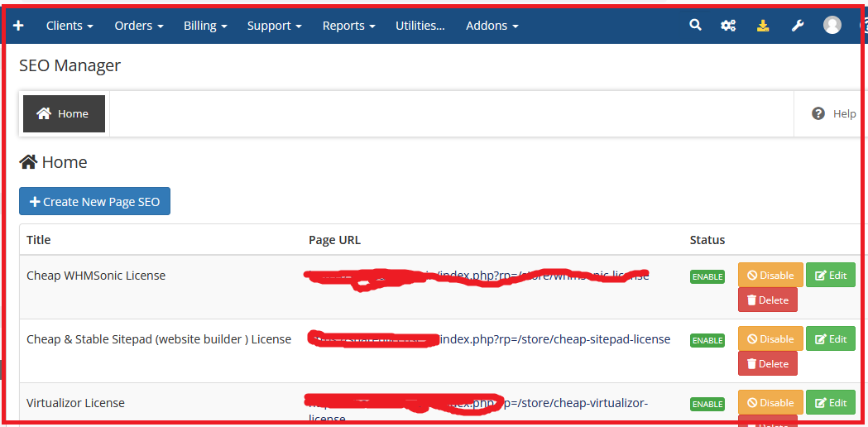The image size is (868, 427).
Task: Disable the Cheap & Stable Sitepad License entry
Action: (x=770, y=339)
